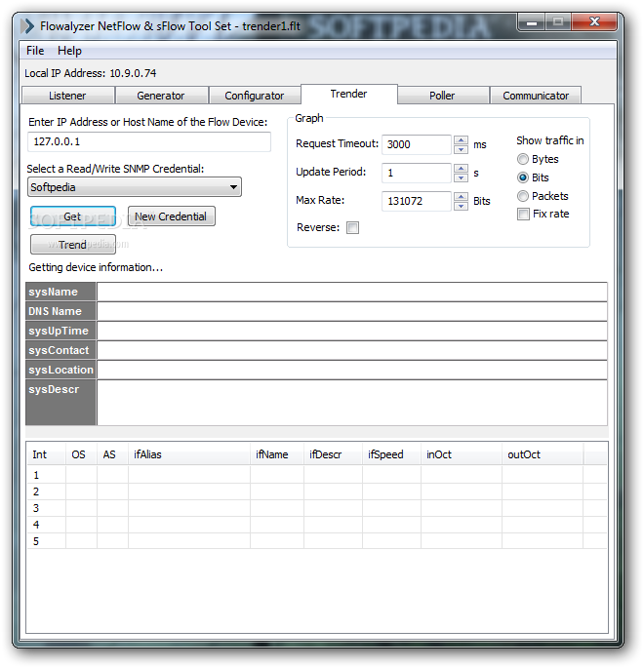
Task: Click the Trend button
Action: pyautogui.click(x=73, y=245)
